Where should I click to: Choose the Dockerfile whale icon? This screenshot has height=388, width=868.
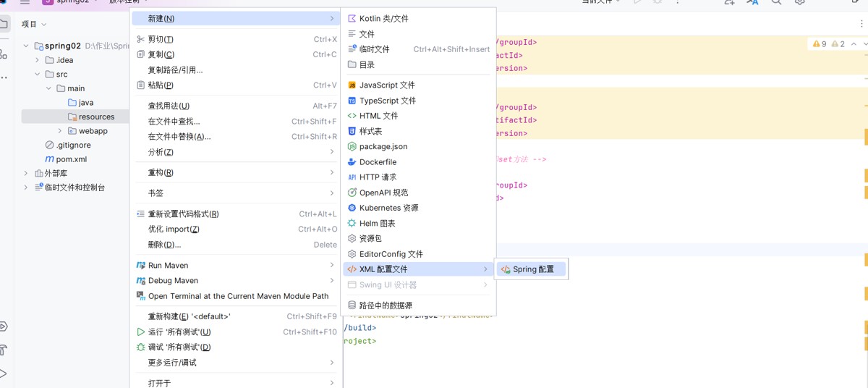pos(352,162)
